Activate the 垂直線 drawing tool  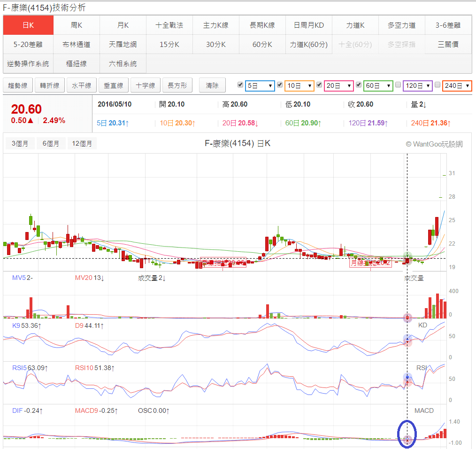tap(114, 85)
